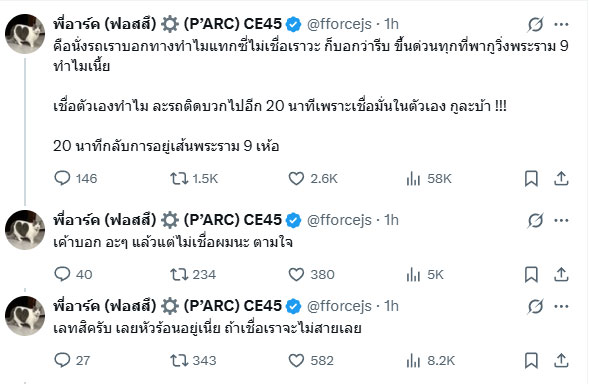This screenshot has height=384, width=589.
Task: Open Grok explain icon on first tweet
Action: click(x=535, y=25)
